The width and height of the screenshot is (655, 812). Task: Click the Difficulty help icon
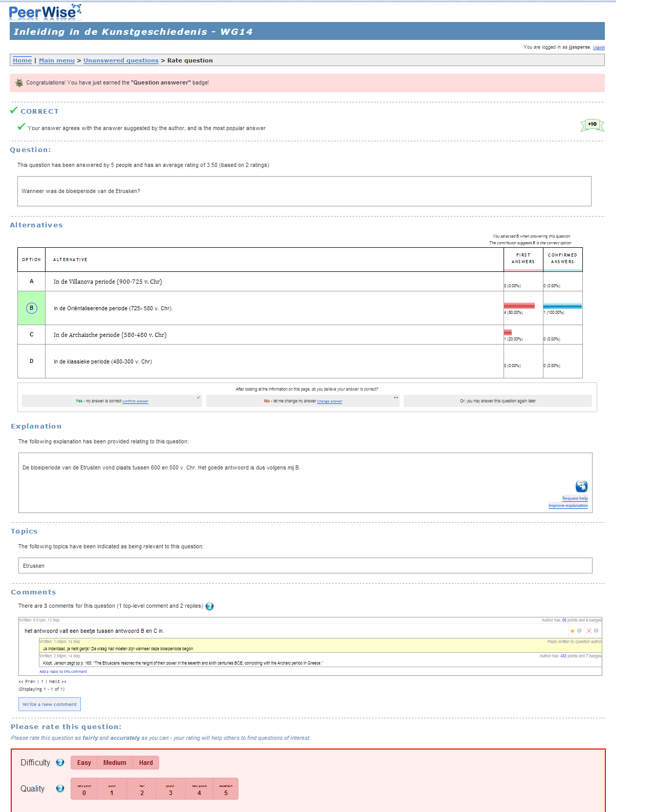tap(60, 762)
